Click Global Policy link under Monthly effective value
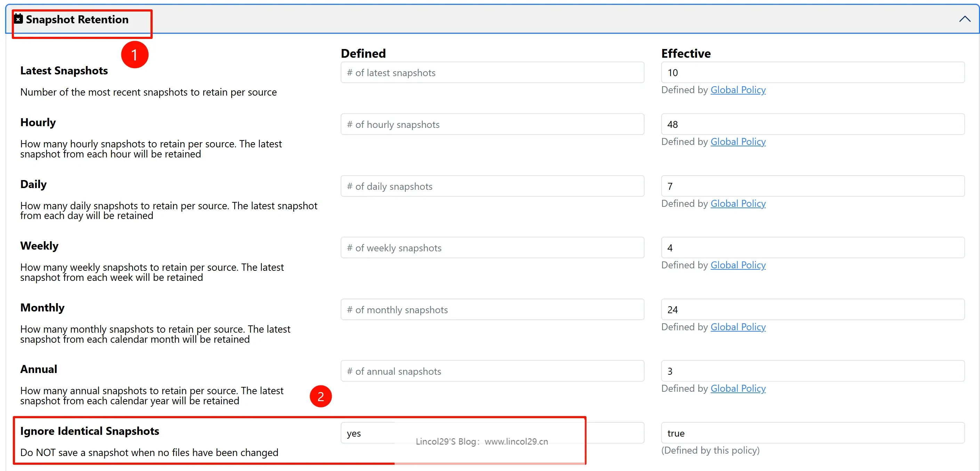980x471 pixels. (738, 327)
